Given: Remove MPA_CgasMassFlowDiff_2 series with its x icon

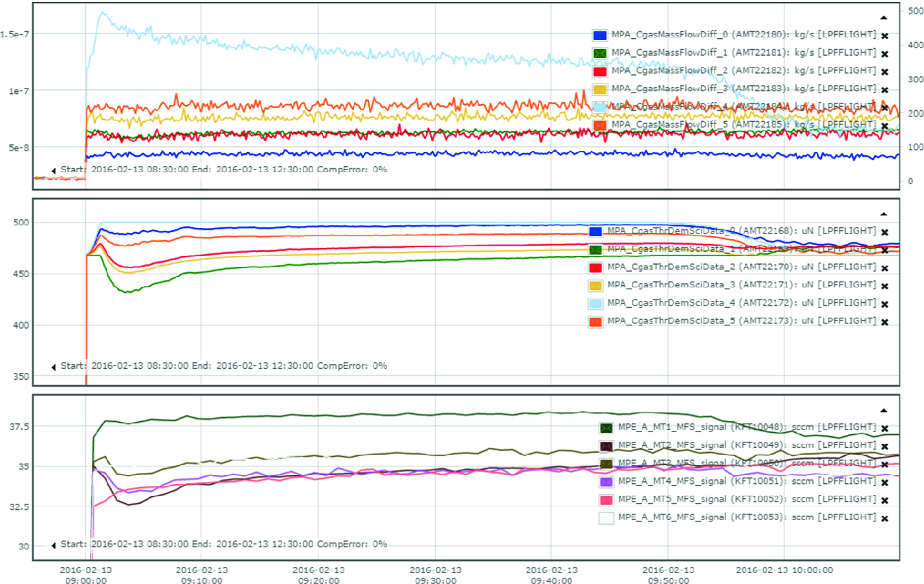Looking at the screenshot, I should click(885, 72).
